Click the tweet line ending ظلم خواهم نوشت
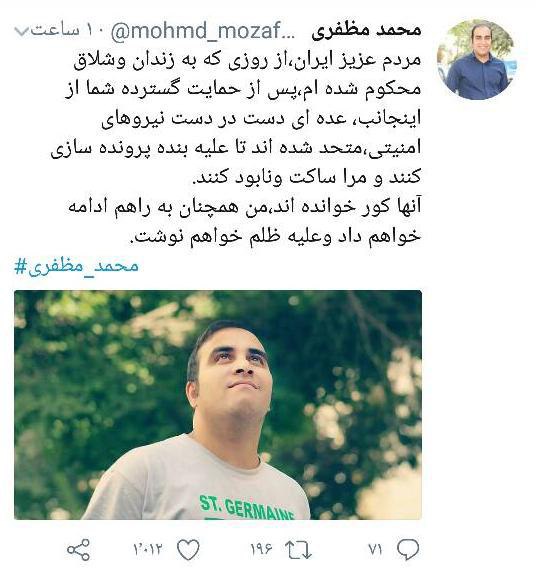 coord(275,236)
